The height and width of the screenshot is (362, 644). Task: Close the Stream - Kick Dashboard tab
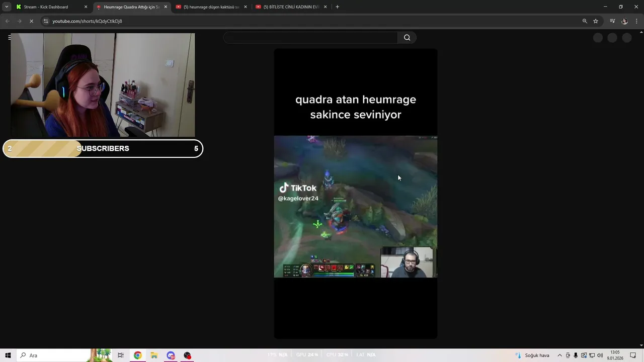[86, 7]
